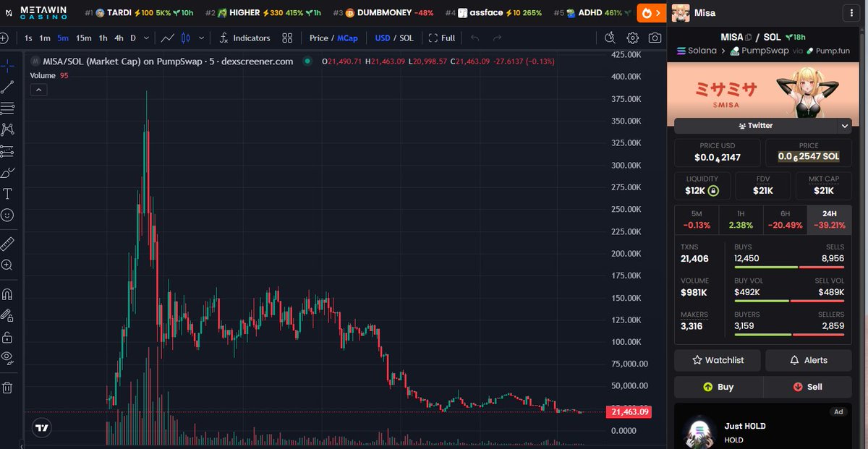Toggle stay in drawing mode
Viewport: 868px width, 449px height.
(x=8, y=315)
